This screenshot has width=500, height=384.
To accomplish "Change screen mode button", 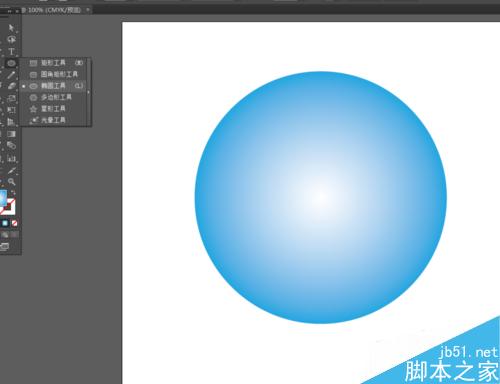I will [5, 247].
